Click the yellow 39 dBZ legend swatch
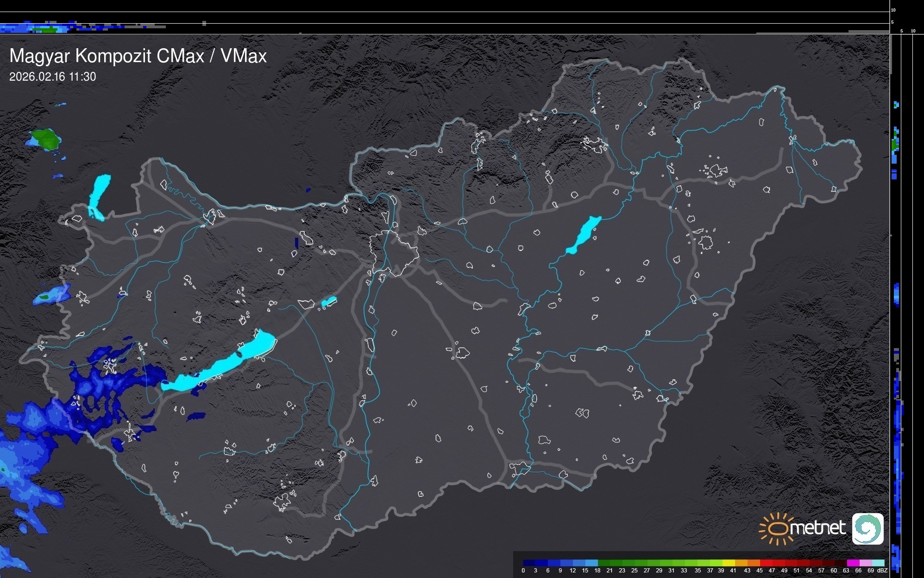 tap(728, 563)
